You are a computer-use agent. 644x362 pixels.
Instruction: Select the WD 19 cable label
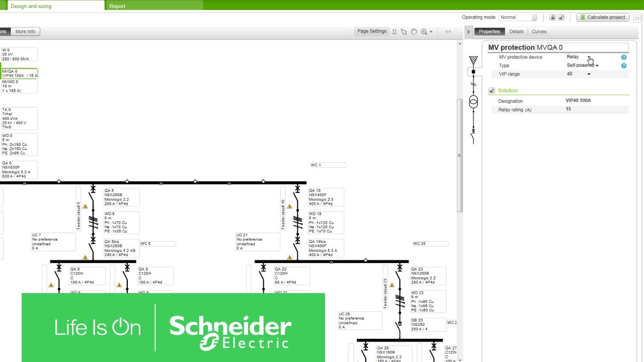tap(326, 223)
